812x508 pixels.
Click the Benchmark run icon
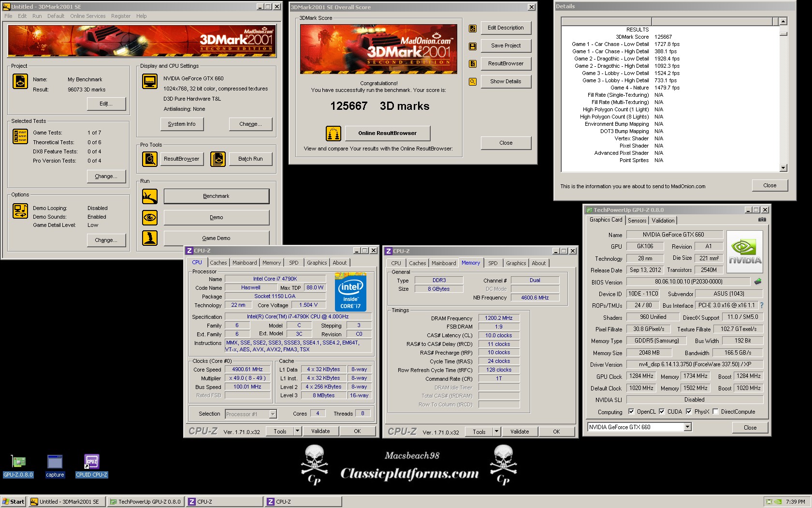pos(150,196)
